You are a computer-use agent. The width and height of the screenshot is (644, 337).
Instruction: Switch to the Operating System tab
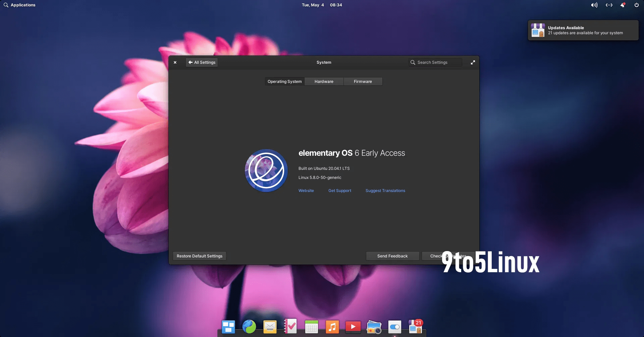(x=284, y=82)
